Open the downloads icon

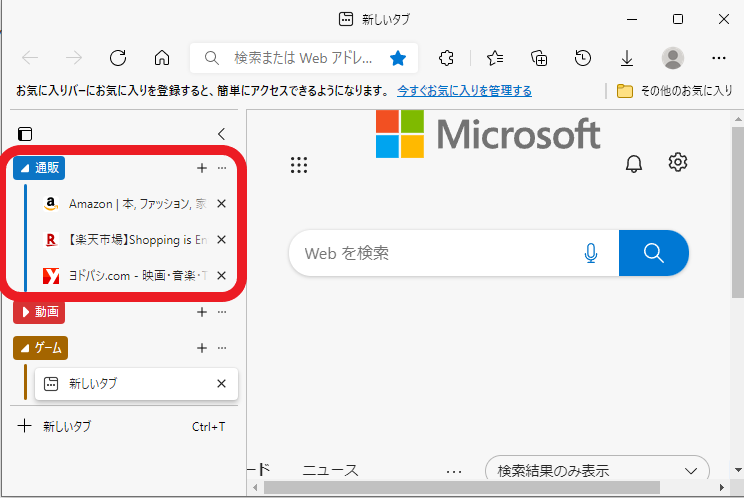tap(627, 58)
